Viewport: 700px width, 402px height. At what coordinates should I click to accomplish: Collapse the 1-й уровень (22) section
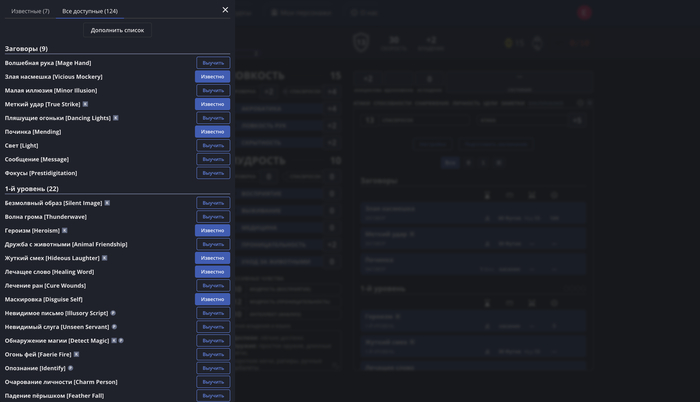(x=32, y=188)
